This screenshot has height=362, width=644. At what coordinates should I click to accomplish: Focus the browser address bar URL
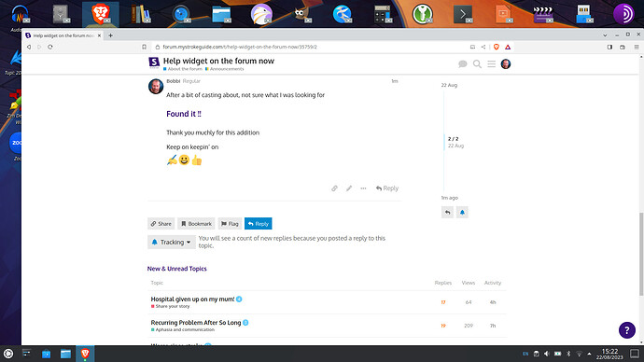tap(240, 47)
